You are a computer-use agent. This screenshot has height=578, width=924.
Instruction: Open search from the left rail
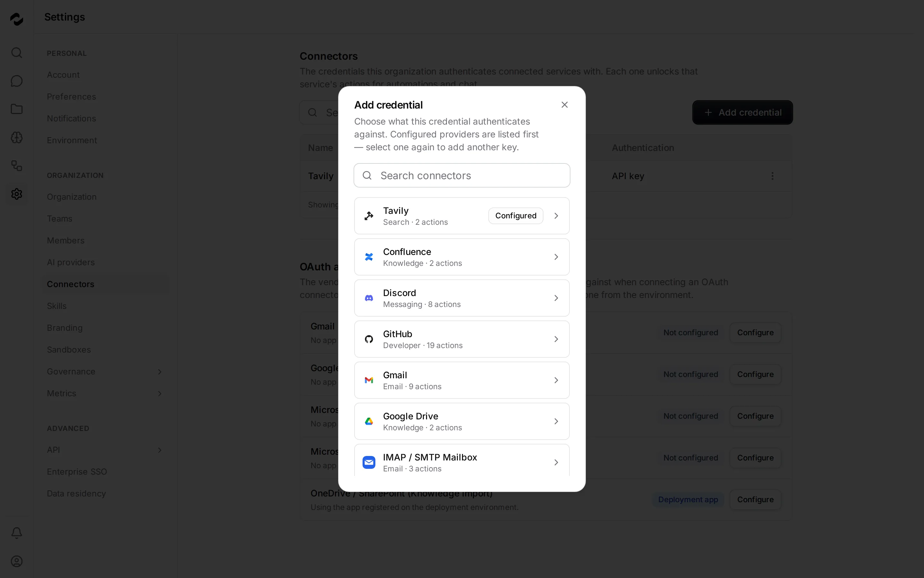pyautogui.click(x=16, y=52)
